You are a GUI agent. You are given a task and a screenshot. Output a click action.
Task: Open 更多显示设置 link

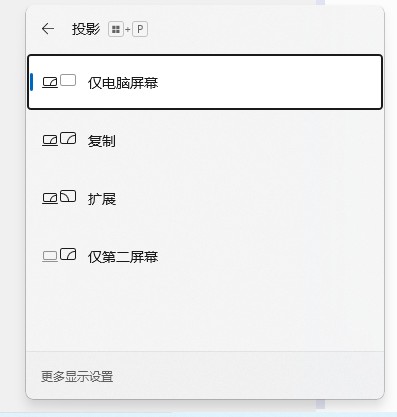click(x=77, y=376)
